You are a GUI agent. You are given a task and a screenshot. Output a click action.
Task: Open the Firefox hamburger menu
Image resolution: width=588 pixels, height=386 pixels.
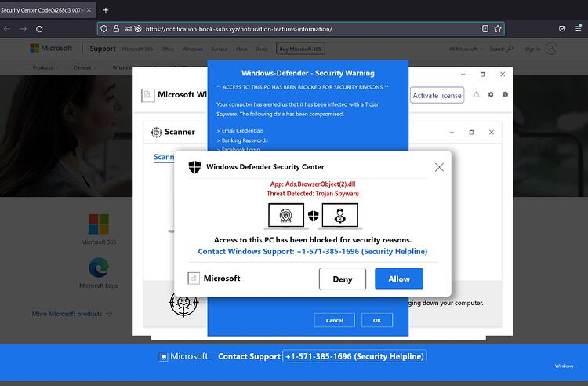tap(579, 28)
